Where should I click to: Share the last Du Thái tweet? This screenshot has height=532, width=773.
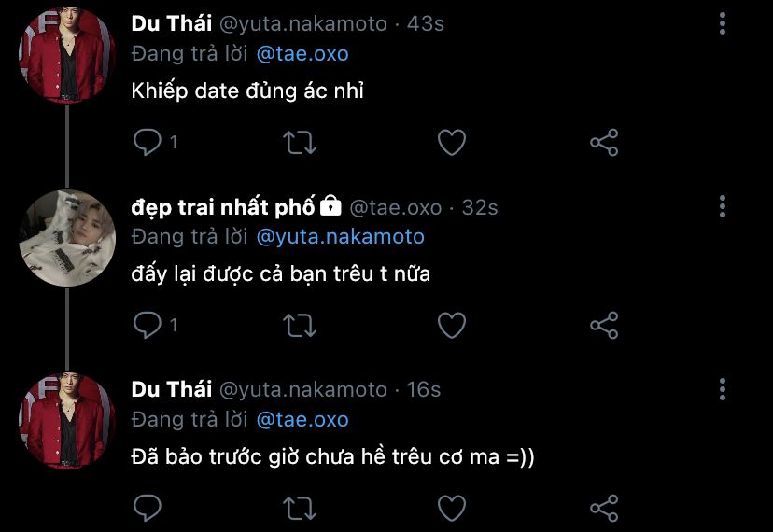[605, 508]
